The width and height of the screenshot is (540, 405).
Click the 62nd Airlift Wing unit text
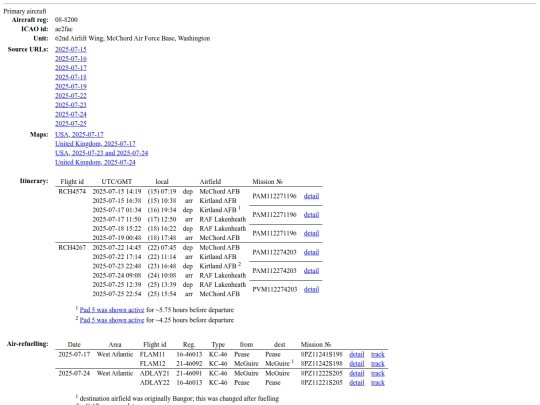pos(132,38)
